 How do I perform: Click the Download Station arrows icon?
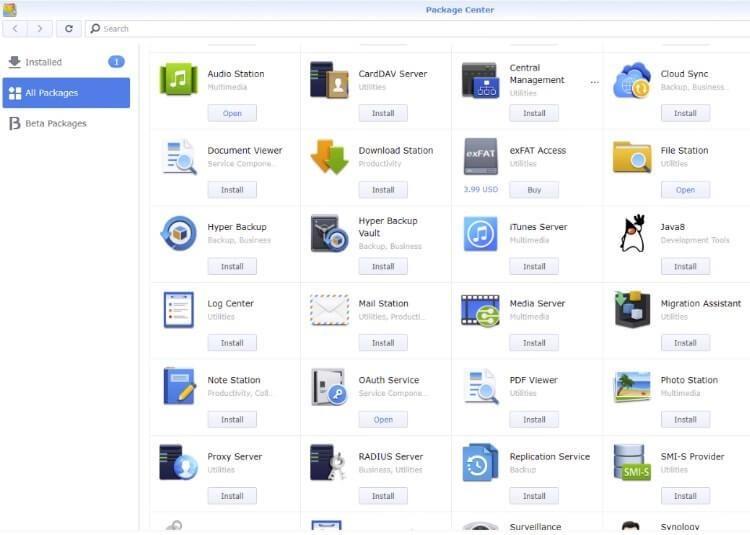click(329, 157)
